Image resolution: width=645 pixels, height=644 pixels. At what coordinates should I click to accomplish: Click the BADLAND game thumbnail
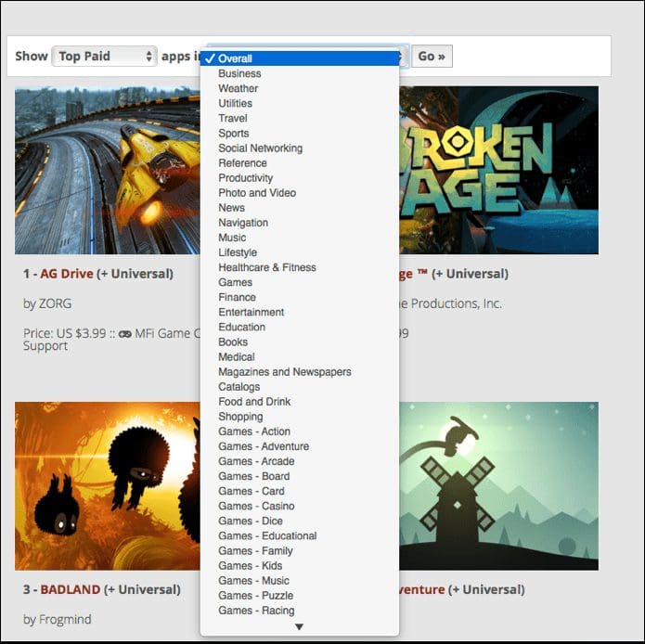[108, 485]
